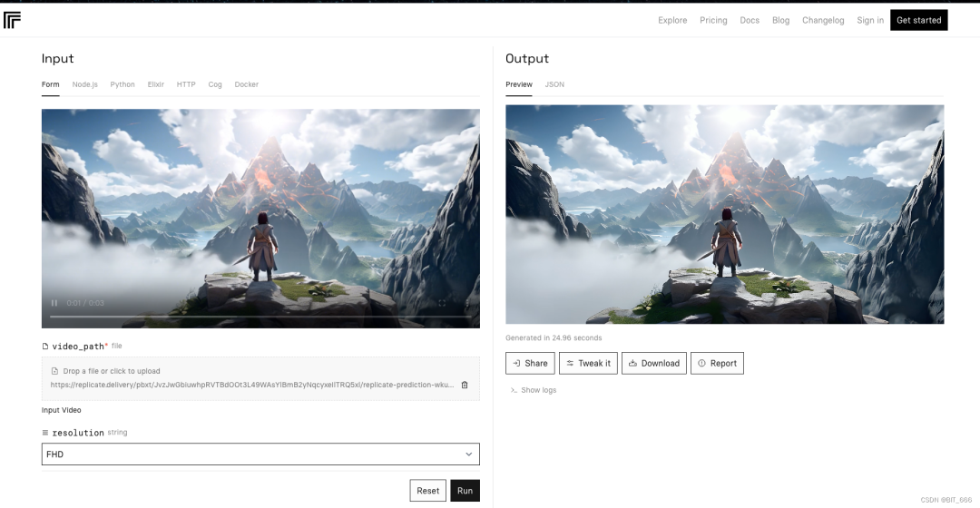Viewport: 980px width, 508px height.
Task: Open the Pricing nav link
Action: [713, 20]
